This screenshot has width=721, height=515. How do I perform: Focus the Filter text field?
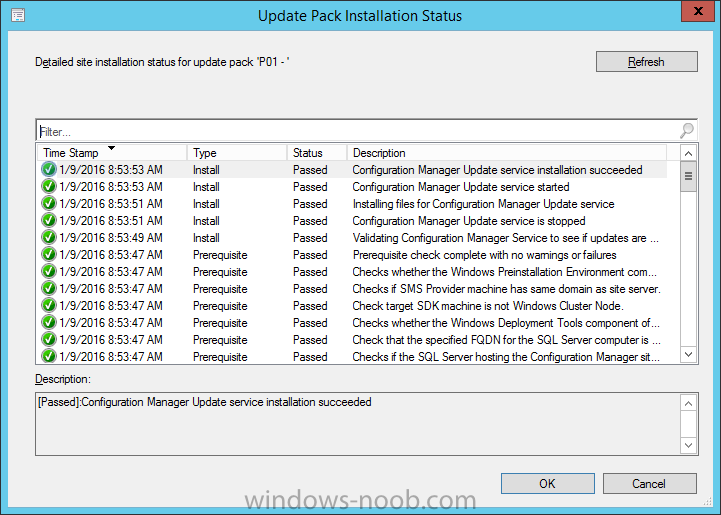(x=359, y=131)
